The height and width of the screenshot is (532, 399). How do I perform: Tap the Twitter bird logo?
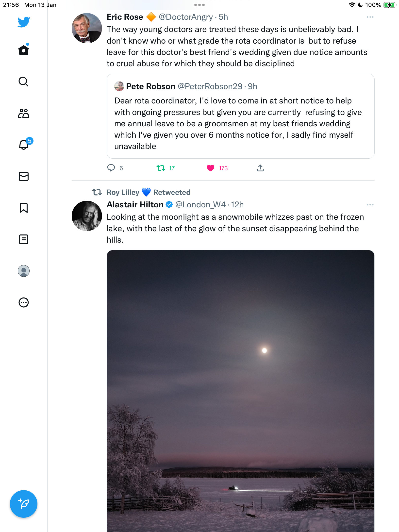click(24, 22)
